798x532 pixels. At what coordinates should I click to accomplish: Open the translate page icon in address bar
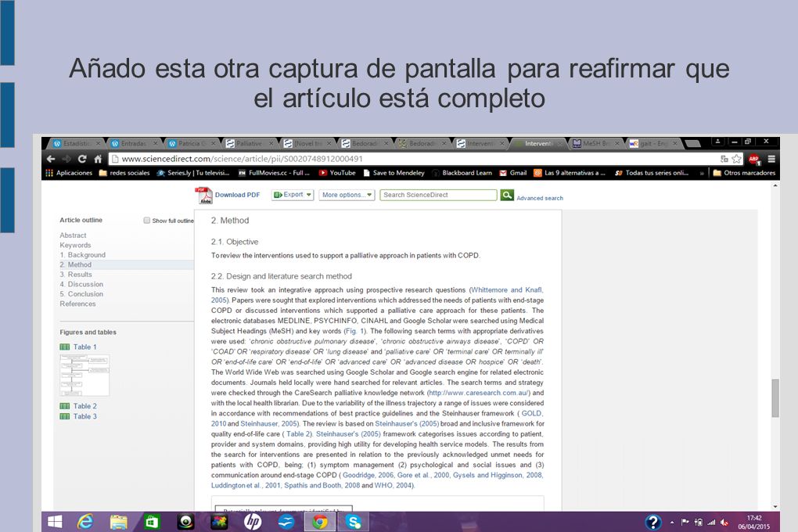pyautogui.click(x=724, y=159)
